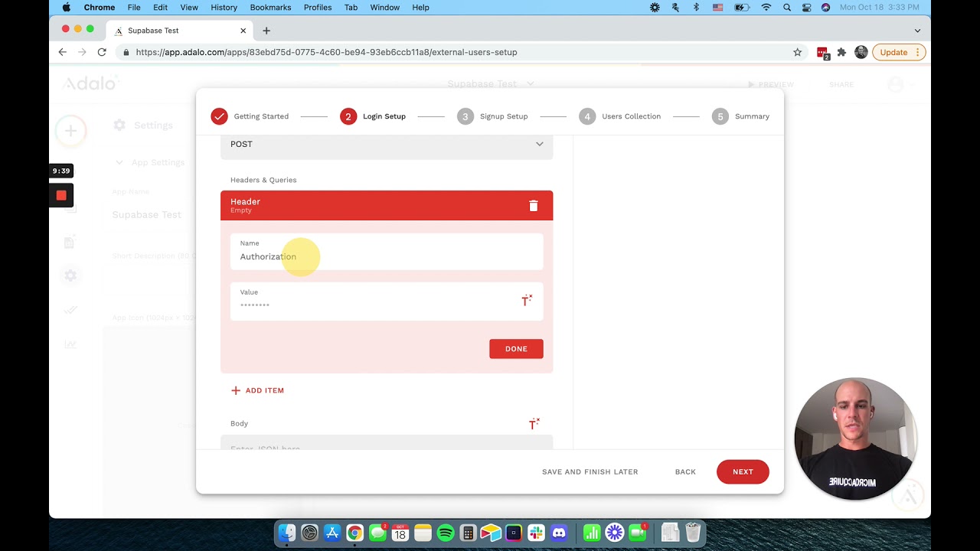Screen dimensions: 980x551
Task: Stop the screen recording red button
Action: pos(61,195)
